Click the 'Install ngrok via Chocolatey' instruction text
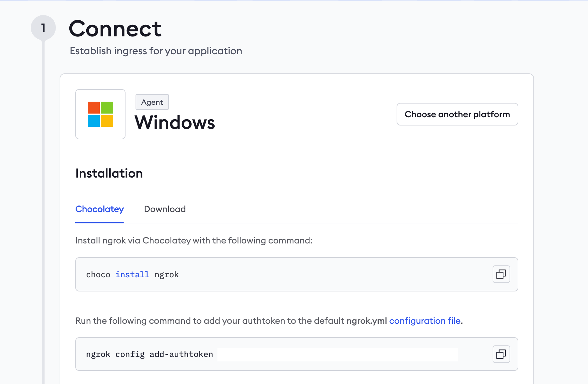This screenshot has height=384, width=588. click(x=194, y=241)
